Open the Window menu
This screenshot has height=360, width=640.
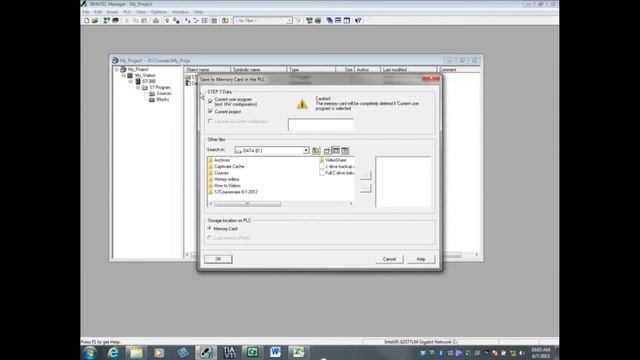coord(180,12)
